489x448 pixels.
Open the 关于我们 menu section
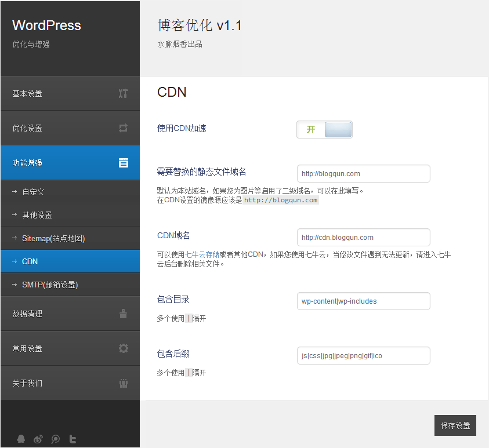[70, 383]
